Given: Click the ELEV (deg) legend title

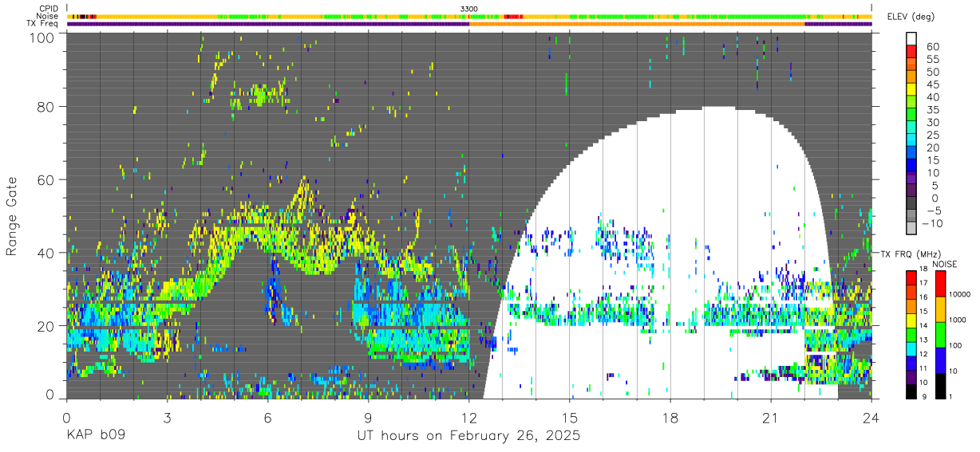Looking at the screenshot, I should click(911, 17).
